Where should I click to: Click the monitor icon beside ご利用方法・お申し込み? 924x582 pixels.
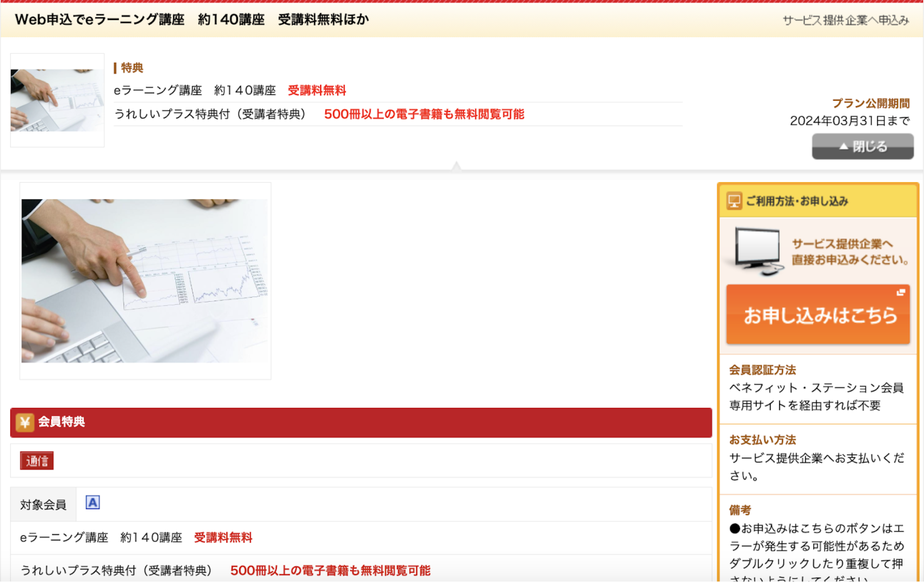point(734,201)
